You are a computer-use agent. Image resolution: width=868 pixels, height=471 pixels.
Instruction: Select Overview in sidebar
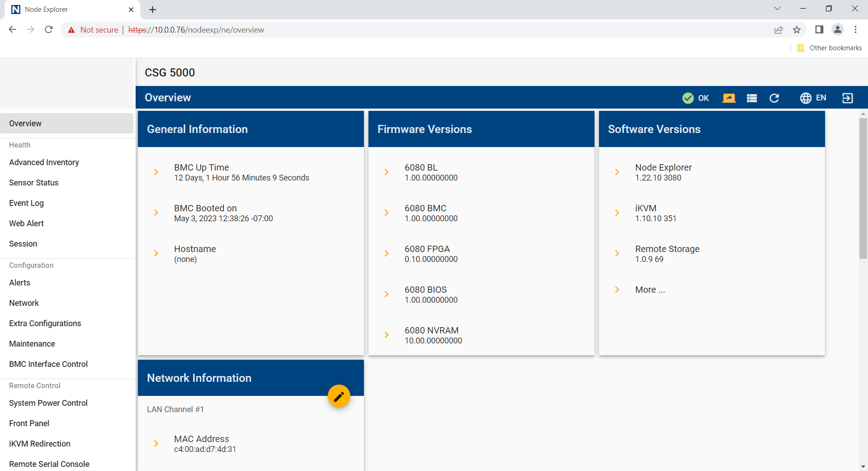pos(67,124)
